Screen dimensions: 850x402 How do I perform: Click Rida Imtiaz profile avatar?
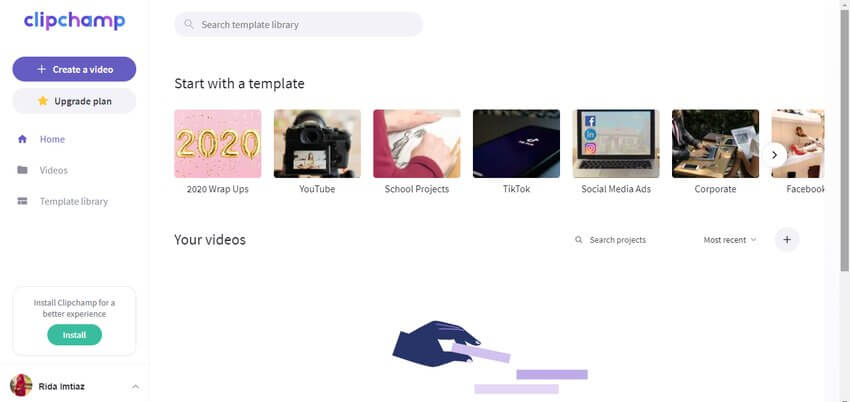[21, 386]
